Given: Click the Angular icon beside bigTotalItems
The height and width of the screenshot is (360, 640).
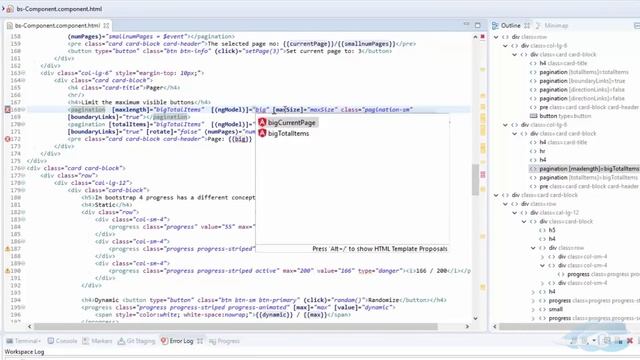Looking at the screenshot, I should (262, 133).
